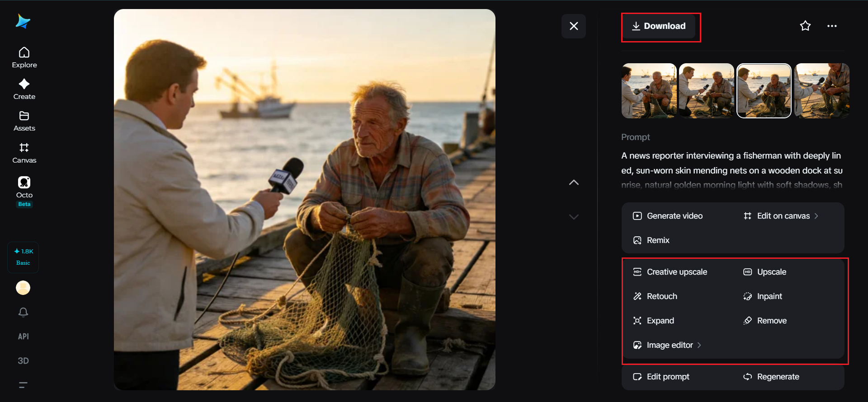Select the first image variation thumbnail
This screenshot has height=402, width=868.
pyautogui.click(x=649, y=91)
